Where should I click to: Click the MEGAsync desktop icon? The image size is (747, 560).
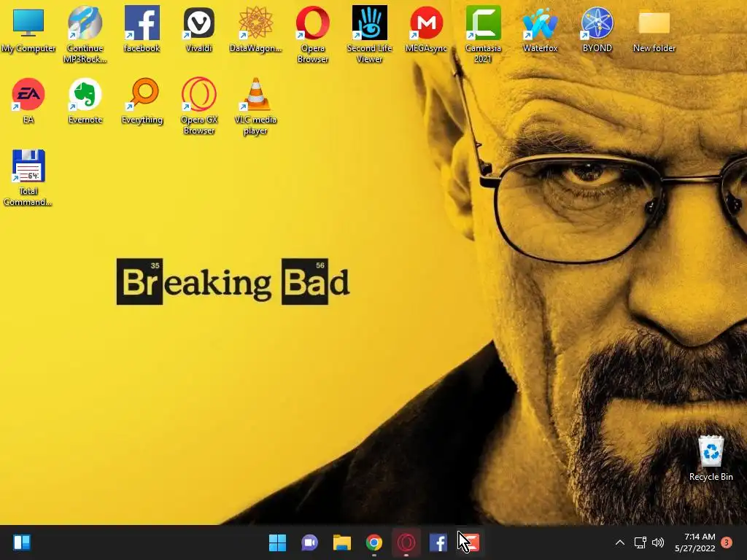[x=426, y=30]
